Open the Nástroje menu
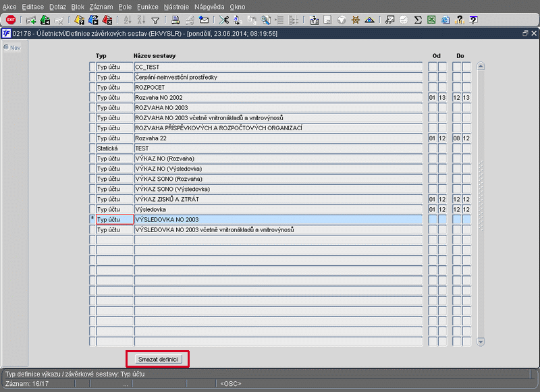Screen dimensions: 540x392 176,7
